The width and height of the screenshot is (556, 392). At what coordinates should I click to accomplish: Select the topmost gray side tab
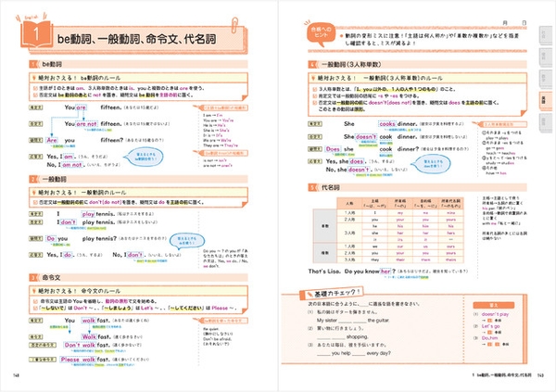pos(545,34)
